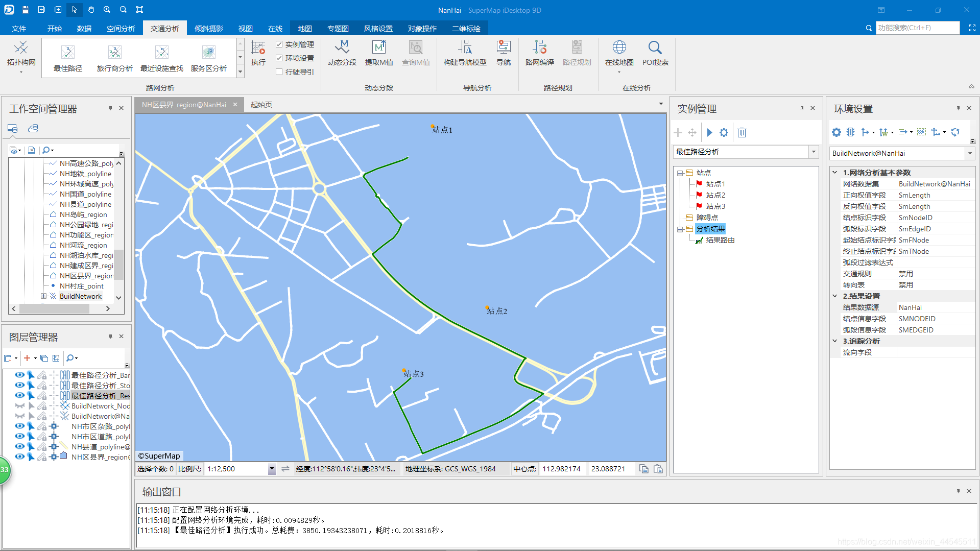
Task: Switch to the 起始页 document tab
Action: tap(261, 105)
